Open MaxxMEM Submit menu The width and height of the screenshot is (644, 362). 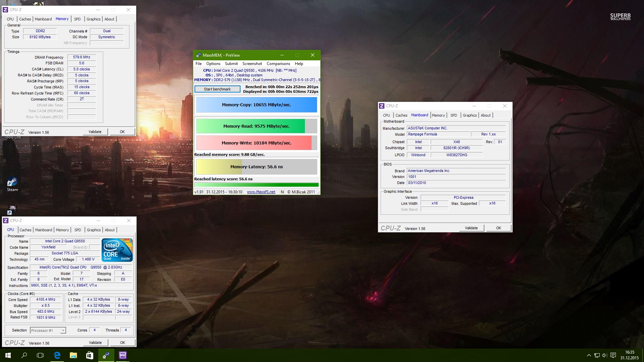click(x=231, y=64)
